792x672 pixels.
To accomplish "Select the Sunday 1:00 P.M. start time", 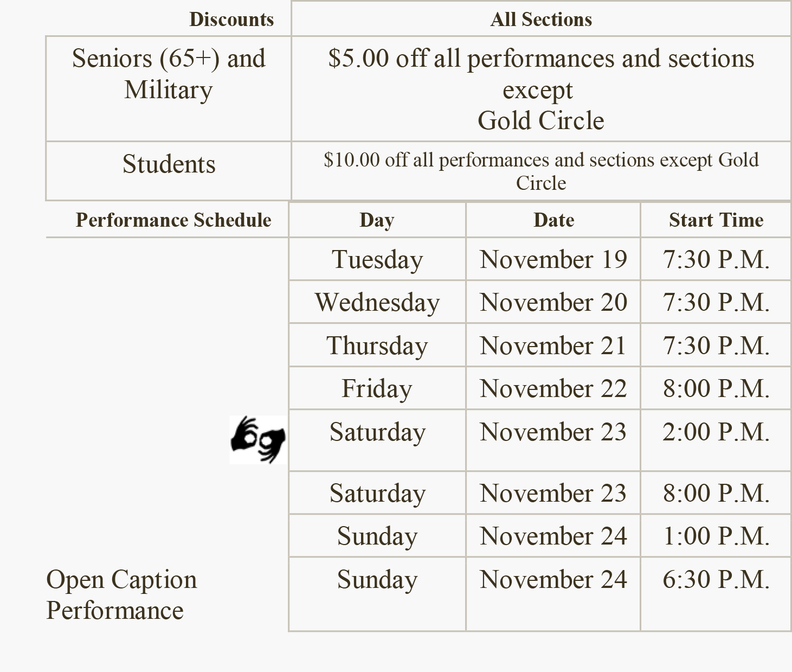I will coord(716,536).
